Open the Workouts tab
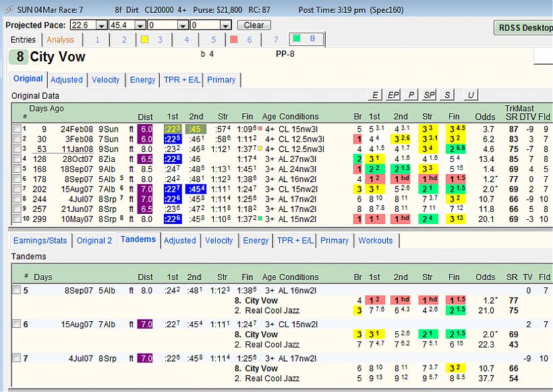This screenshot has width=553, height=392. click(x=376, y=241)
